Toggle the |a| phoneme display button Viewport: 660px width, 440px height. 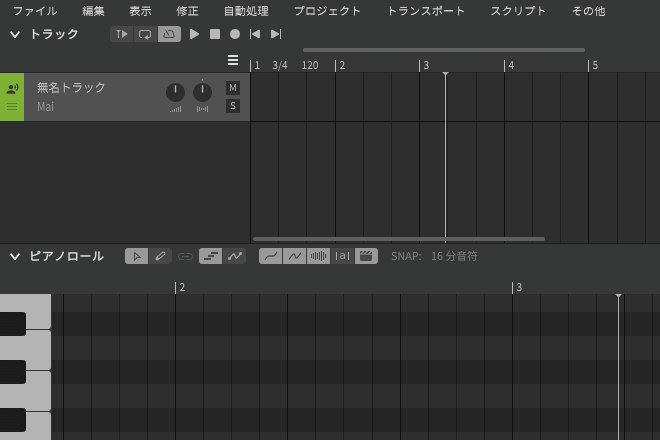342,256
